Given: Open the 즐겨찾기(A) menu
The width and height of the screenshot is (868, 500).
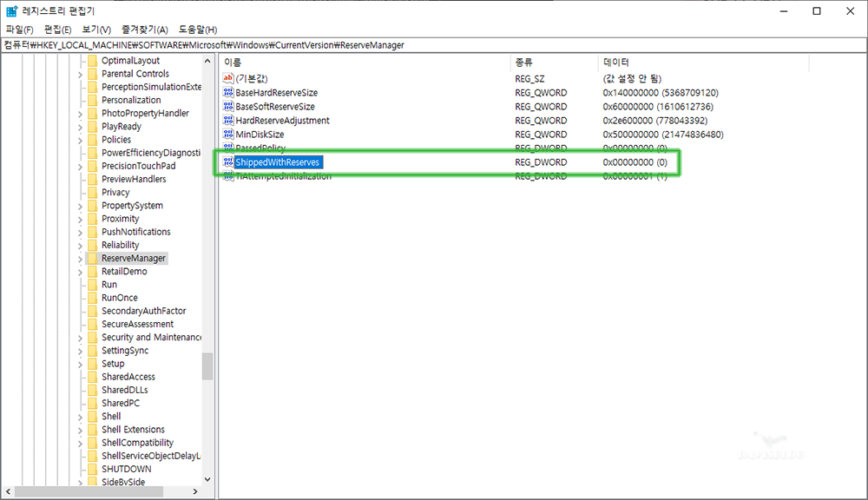Looking at the screenshot, I should [144, 30].
